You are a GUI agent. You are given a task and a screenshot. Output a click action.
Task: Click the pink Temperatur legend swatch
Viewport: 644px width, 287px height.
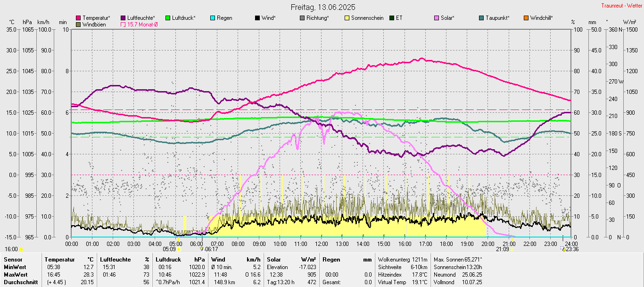tap(78, 18)
